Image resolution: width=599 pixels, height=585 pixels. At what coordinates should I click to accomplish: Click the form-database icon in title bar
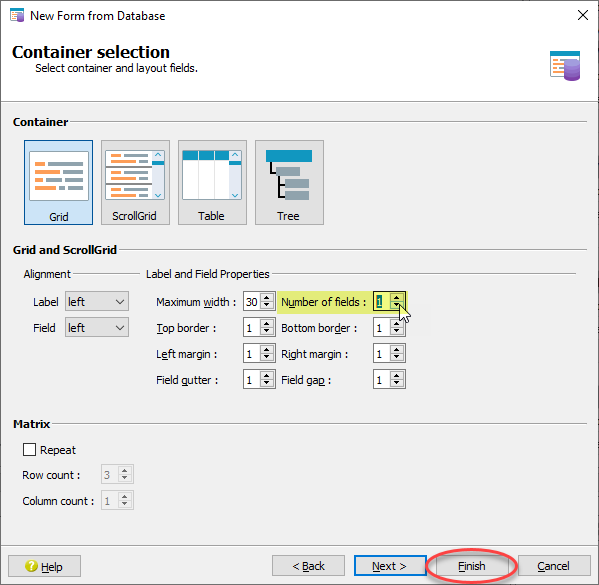[x=17, y=15]
